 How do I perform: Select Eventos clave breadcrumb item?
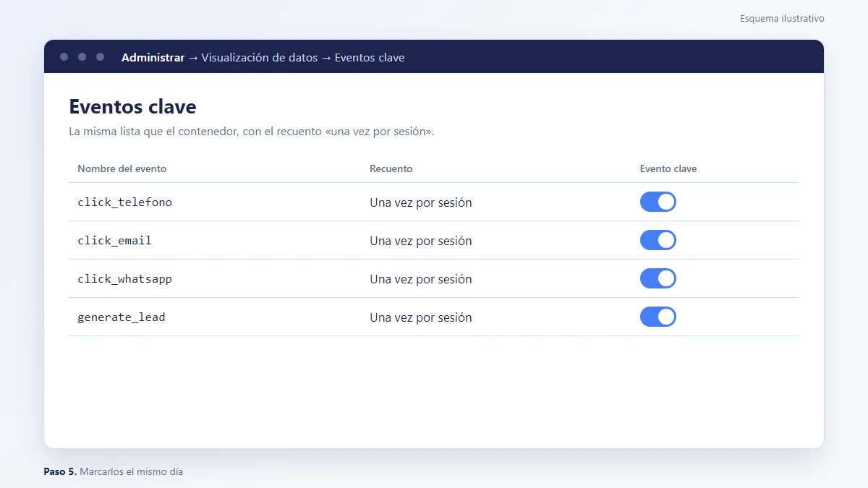point(370,57)
